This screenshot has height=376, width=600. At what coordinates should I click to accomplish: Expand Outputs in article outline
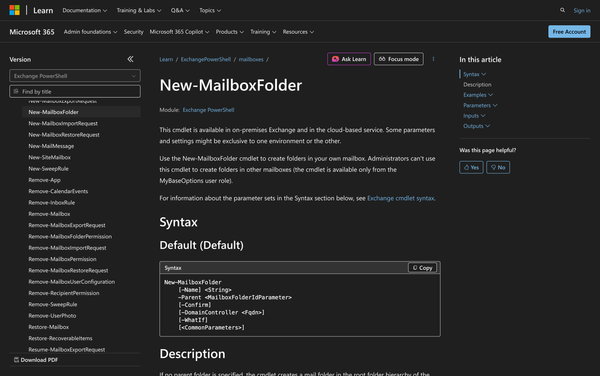tap(476, 126)
